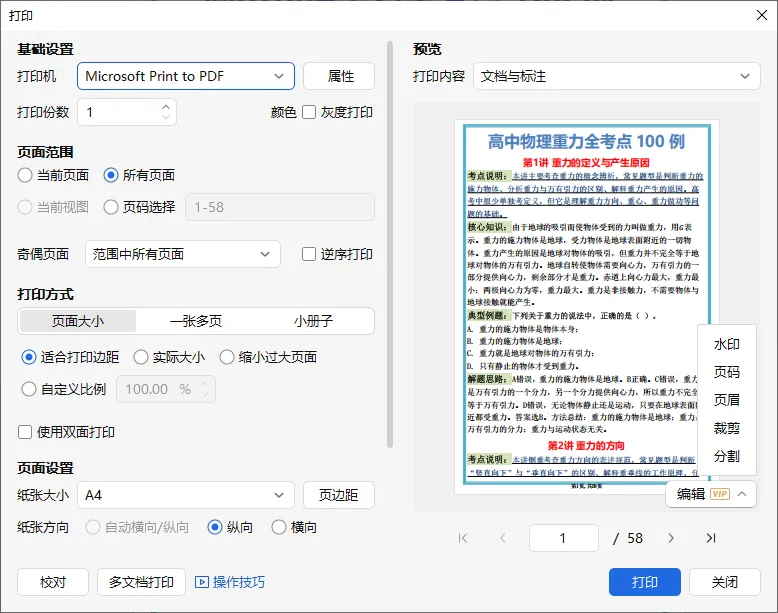This screenshot has width=778, height=613.
Task: Open 页边距 settings
Action: coord(338,495)
